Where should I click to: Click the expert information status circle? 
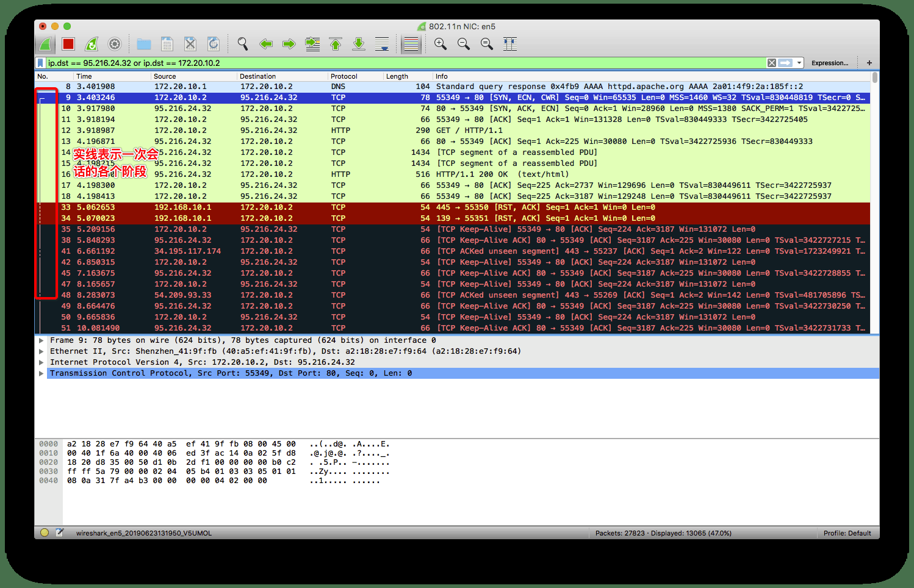coord(45,532)
